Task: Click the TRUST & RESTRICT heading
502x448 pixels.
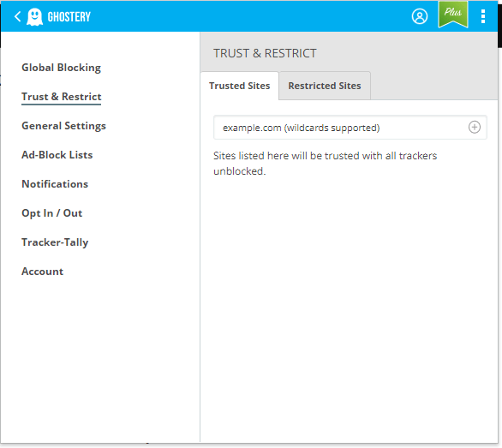Action: coord(265,53)
